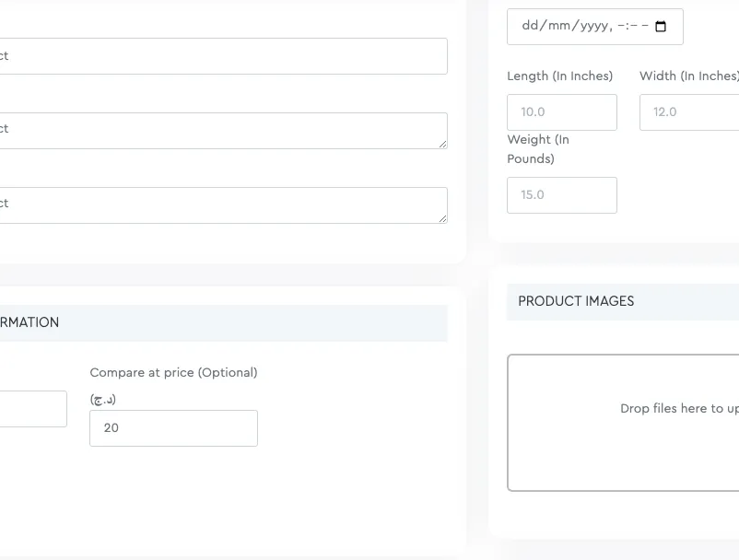Open the calendar picker icon in date field
The height and width of the screenshot is (560, 739).
[x=661, y=27]
